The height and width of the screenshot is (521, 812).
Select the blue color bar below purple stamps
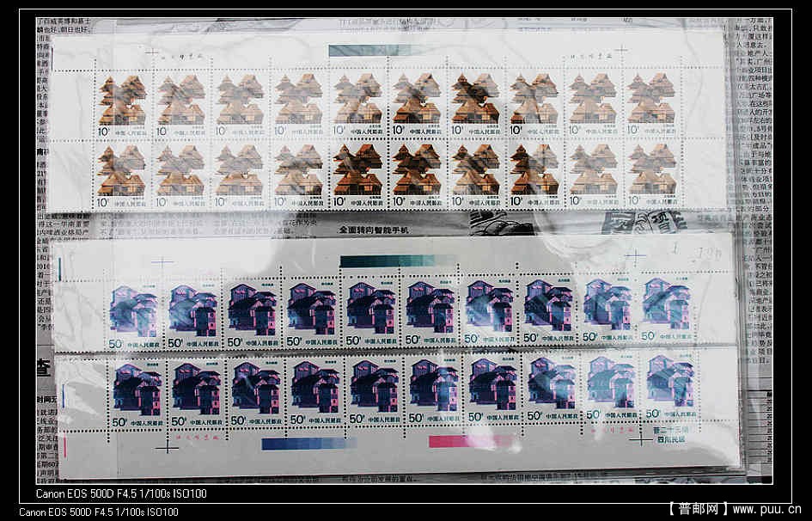[x=308, y=444]
